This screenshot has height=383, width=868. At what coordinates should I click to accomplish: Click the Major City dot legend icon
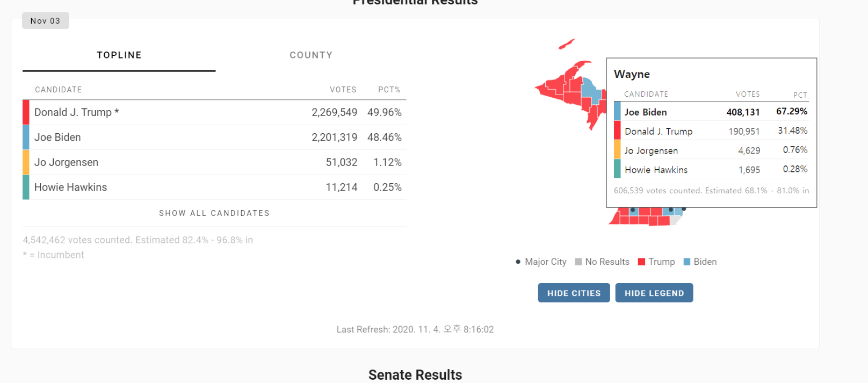click(518, 262)
